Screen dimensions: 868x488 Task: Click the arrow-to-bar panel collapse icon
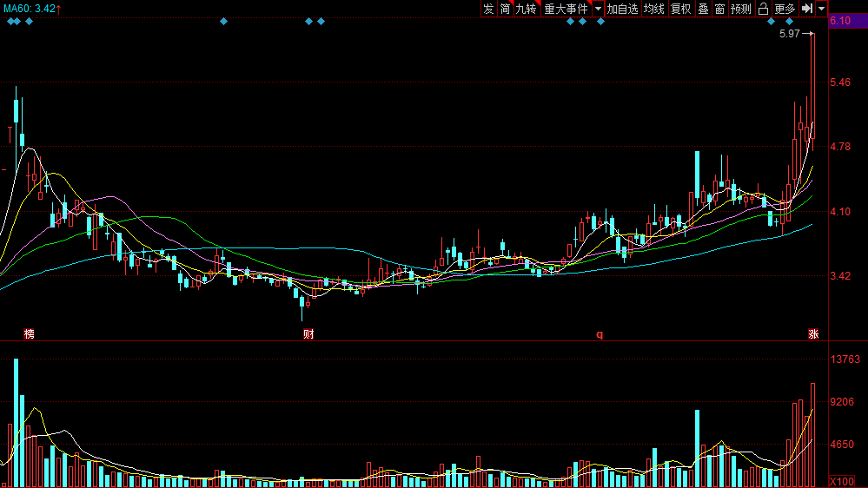[807, 9]
